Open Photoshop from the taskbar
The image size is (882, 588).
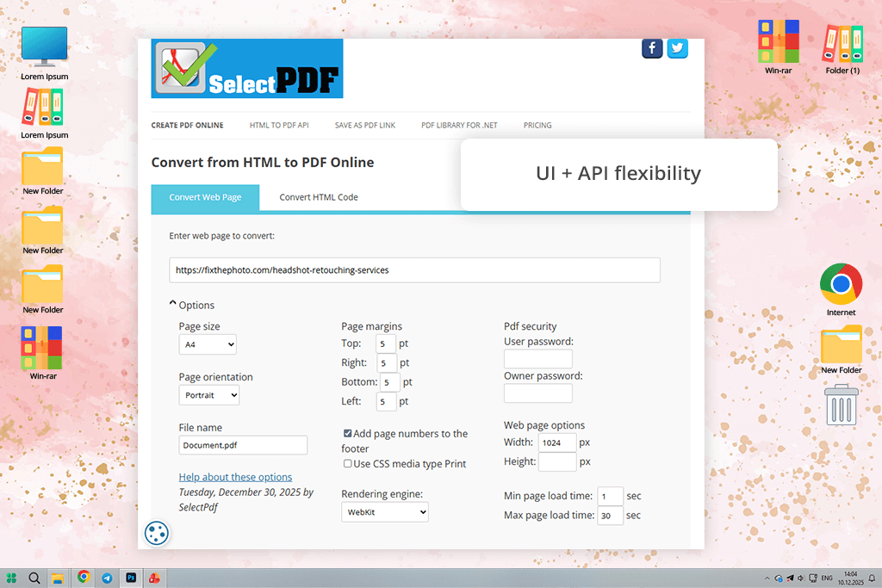[131, 578]
